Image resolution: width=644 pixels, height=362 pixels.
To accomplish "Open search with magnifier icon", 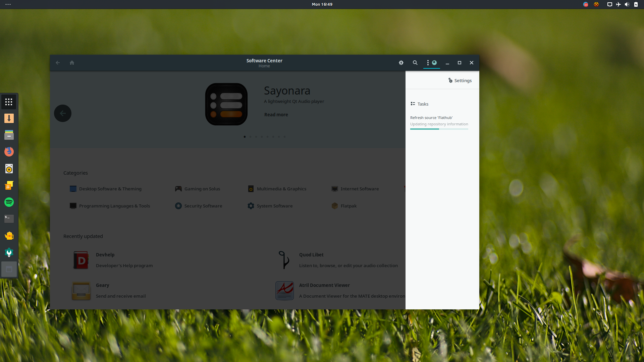I will click(415, 63).
